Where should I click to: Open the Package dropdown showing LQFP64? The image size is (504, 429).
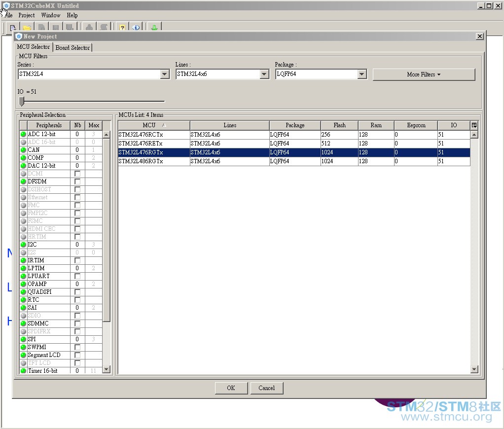point(362,74)
